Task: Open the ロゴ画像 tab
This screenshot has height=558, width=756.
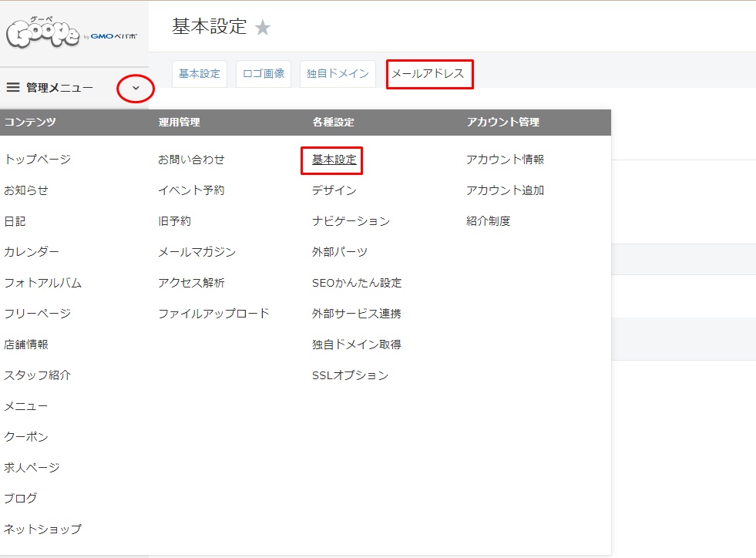Action: click(264, 74)
